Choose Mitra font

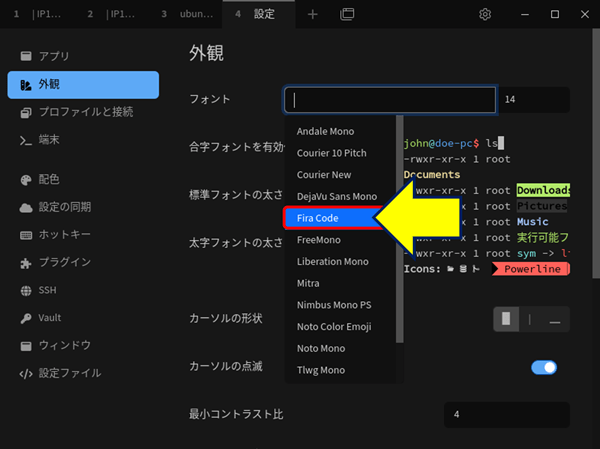340,283
